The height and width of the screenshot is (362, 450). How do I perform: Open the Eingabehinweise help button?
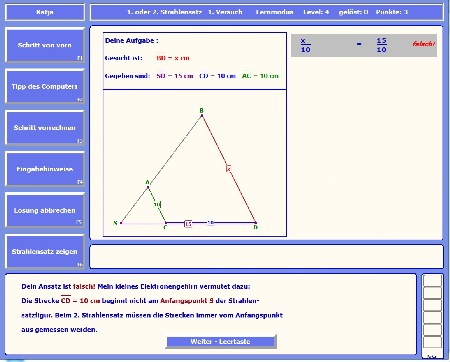pos(45,169)
